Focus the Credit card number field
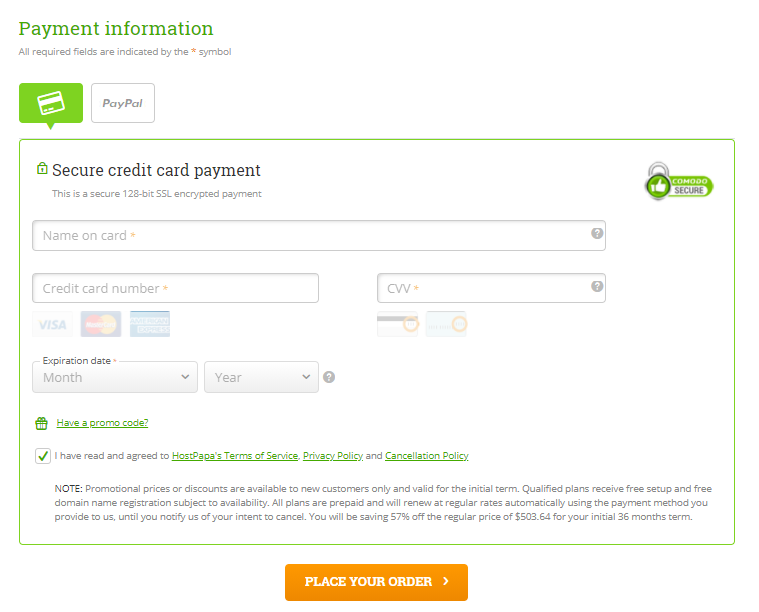Image resolution: width=759 pixels, height=612 pixels. [175, 288]
